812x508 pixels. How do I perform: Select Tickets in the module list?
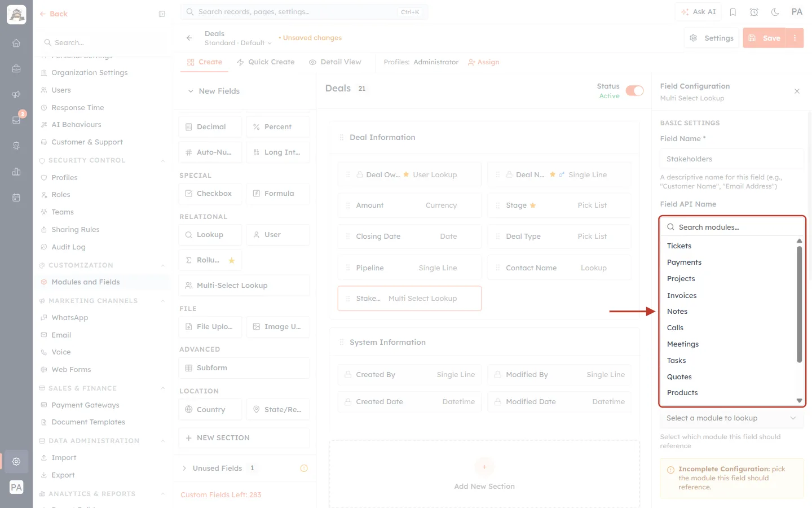(679, 246)
